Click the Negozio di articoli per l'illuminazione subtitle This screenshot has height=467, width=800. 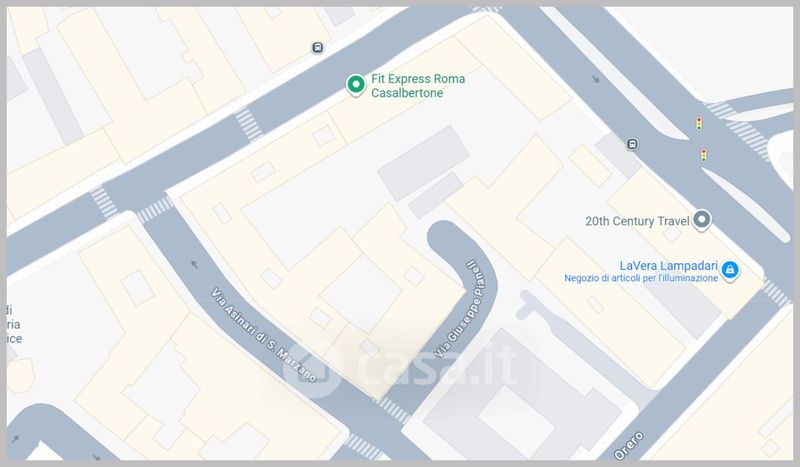point(641,278)
